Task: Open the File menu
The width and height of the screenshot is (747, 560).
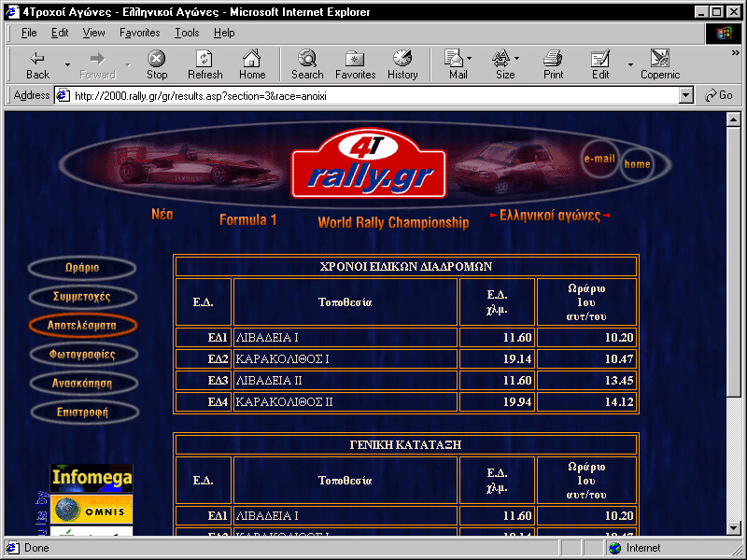Action: 29,33
